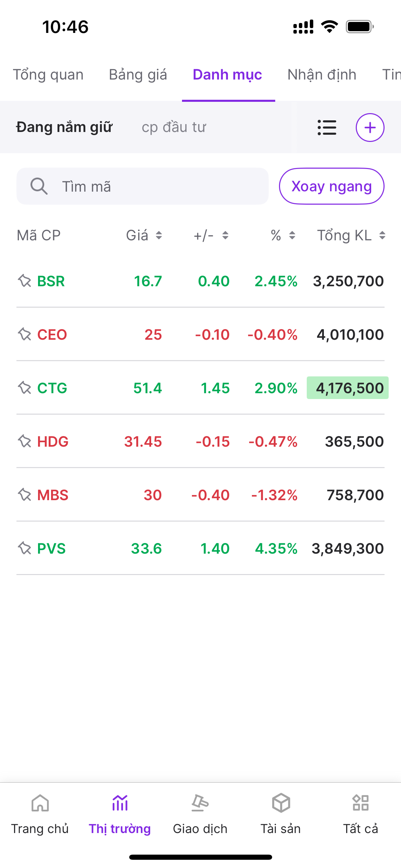
Task: Sort by % change column arrows
Action: pyautogui.click(x=292, y=236)
